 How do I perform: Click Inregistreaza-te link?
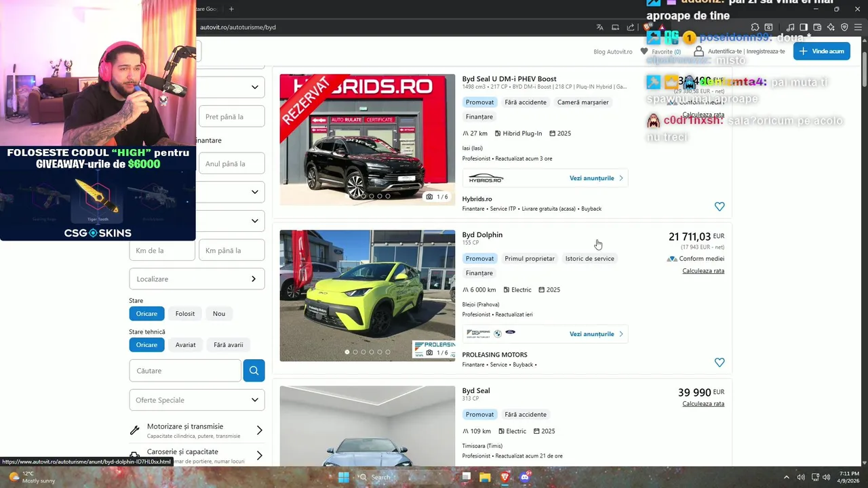pos(766,52)
